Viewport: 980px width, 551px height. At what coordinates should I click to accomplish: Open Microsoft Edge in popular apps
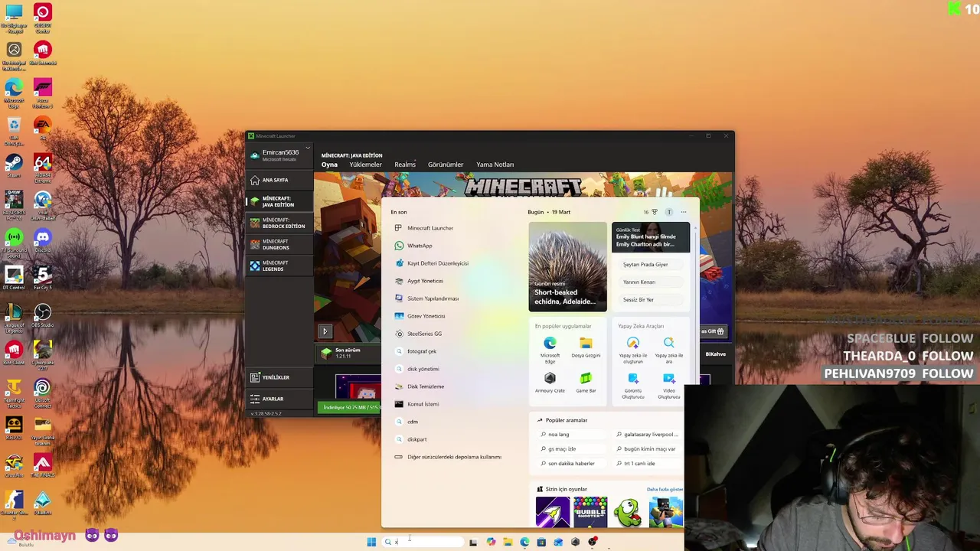click(550, 350)
